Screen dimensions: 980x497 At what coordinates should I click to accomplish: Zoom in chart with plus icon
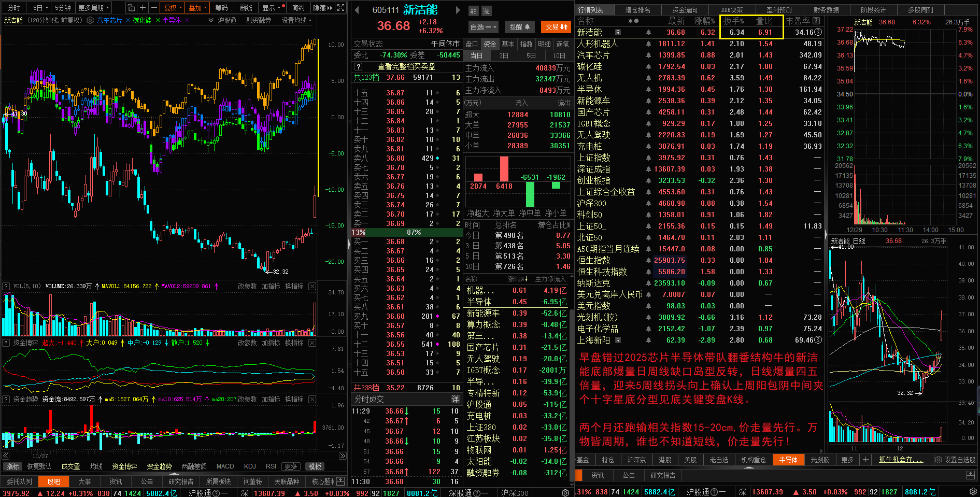[x=143, y=8]
